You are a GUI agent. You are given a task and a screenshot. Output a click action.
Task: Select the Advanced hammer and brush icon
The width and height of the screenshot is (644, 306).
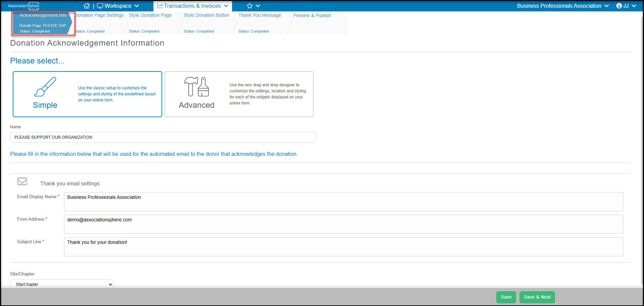197,87
